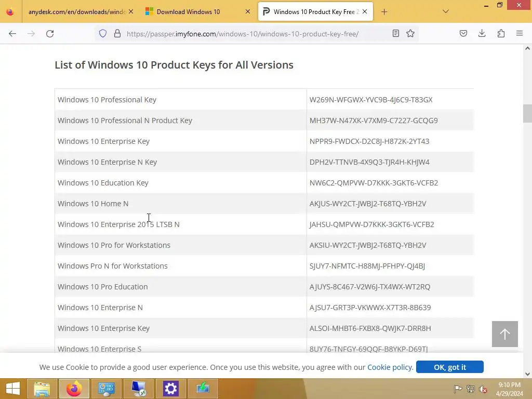This screenshot has height=399, width=532.
Task: Close the Download Windows 10 tab
Action: pos(248,11)
